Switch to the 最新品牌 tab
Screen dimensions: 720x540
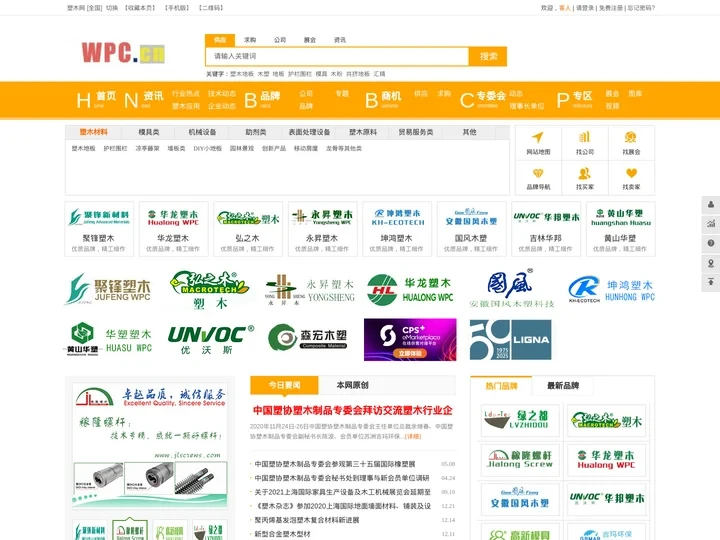pos(562,386)
